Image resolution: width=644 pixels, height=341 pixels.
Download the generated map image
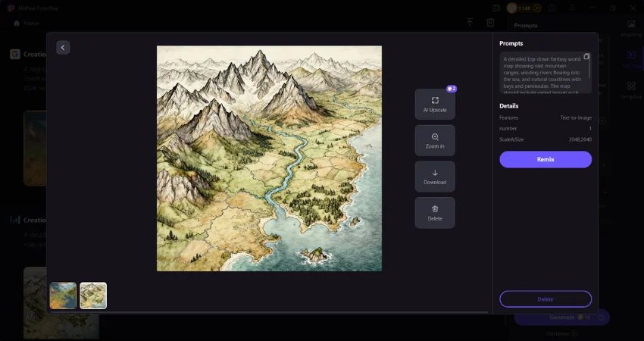tap(435, 177)
